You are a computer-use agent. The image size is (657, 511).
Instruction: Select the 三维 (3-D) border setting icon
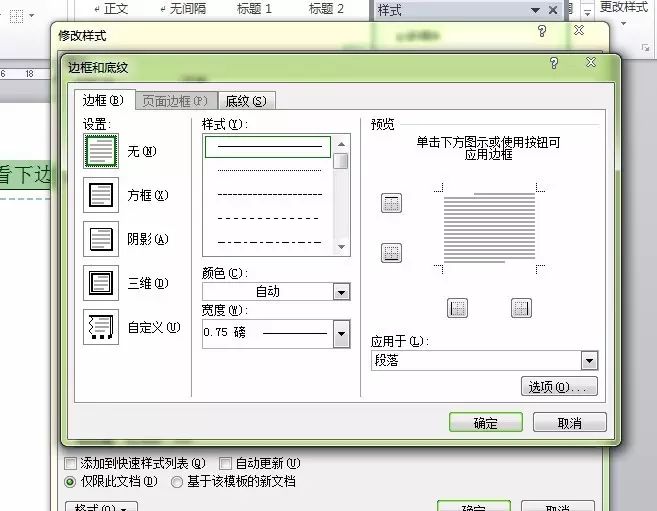101,283
